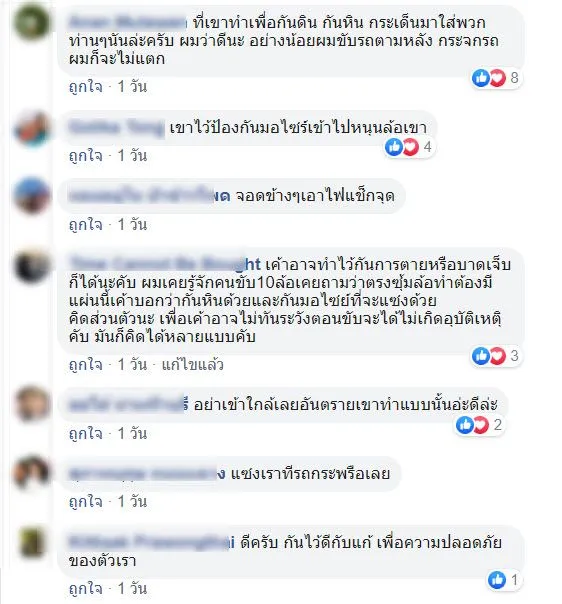Click ถูกใจ under the last comment

click(86, 589)
